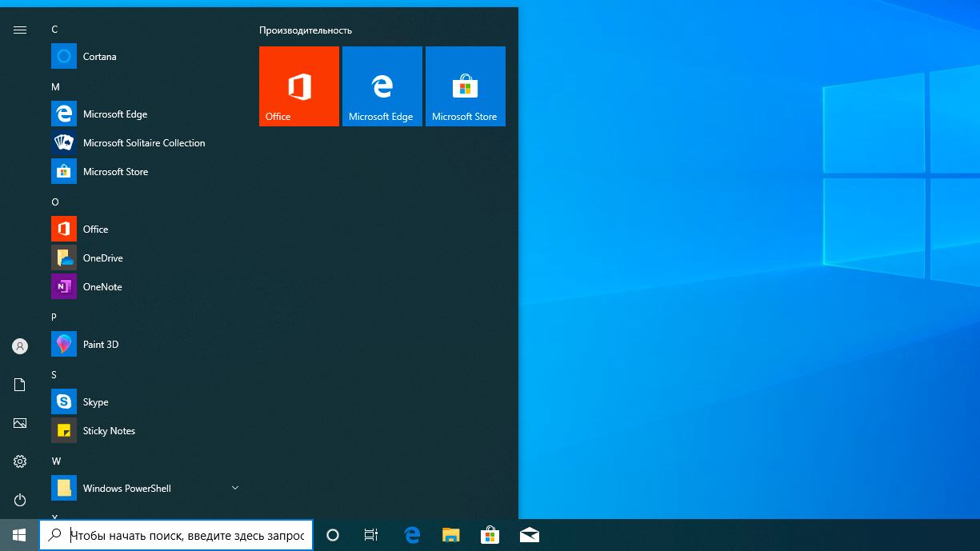Image resolution: width=980 pixels, height=551 pixels.
Task: Open OneNote from the app list
Action: click(x=102, y=287)
